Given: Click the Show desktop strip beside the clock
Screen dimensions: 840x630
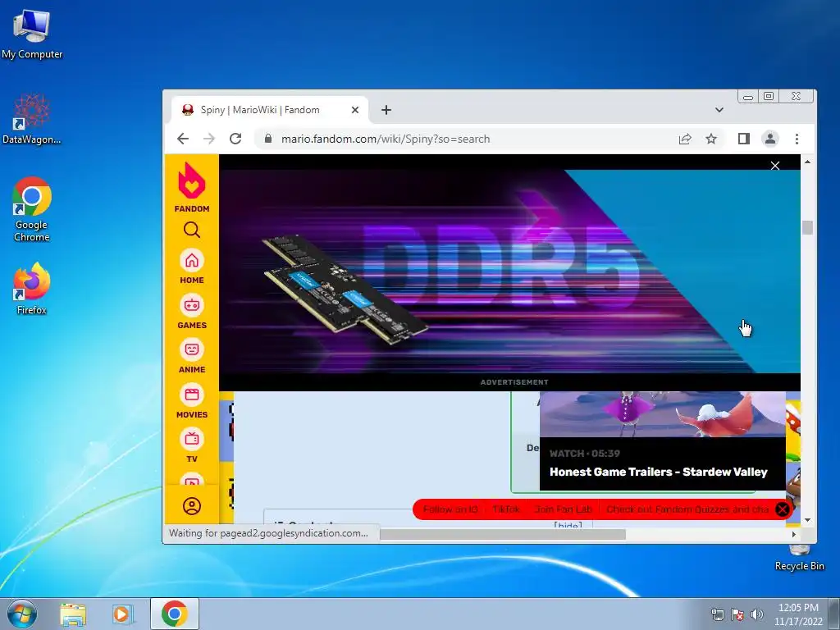Looking at the screenshot, I should coord(834,614).
